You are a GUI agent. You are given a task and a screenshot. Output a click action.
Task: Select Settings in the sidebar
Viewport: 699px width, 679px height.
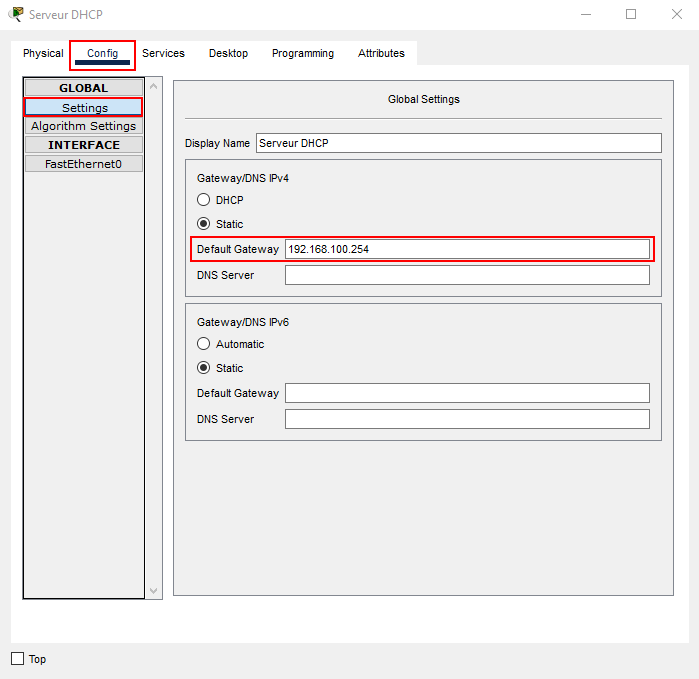pos(84,107)
